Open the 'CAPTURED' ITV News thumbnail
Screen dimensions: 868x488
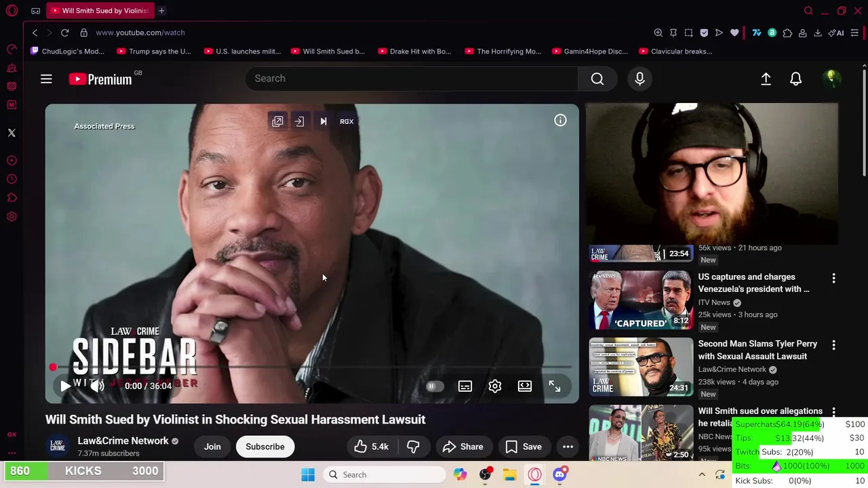[x=641, y=300]
